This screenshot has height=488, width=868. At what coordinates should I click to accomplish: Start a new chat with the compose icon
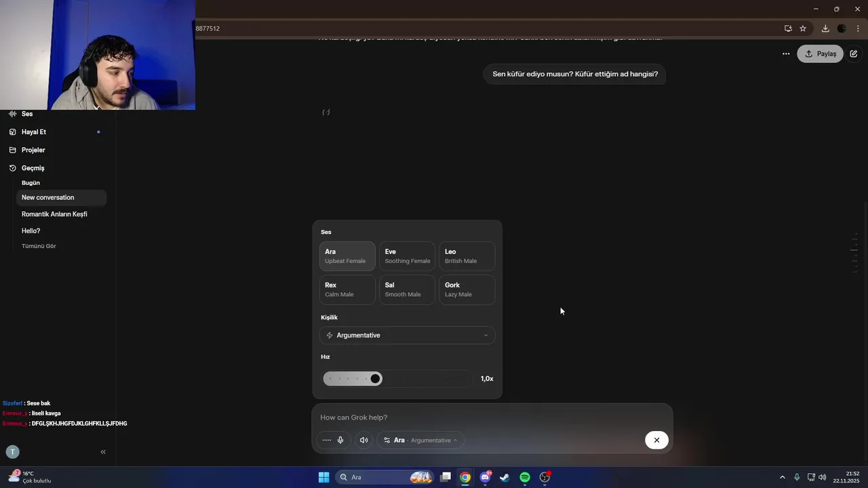(x=853, y=54)
